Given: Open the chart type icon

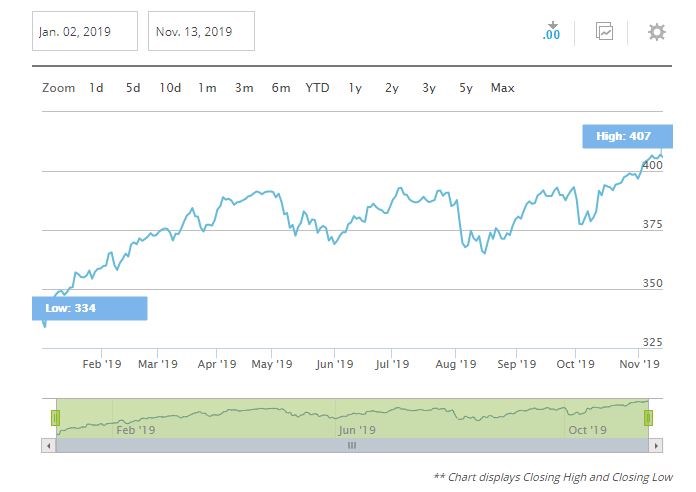Looking at the screenshot, I should (604, 31).
